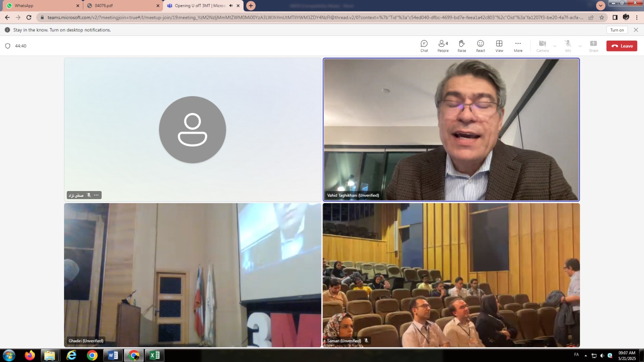Click the shield icon beside meeting timer
The image size is (644, 362).
8,46
